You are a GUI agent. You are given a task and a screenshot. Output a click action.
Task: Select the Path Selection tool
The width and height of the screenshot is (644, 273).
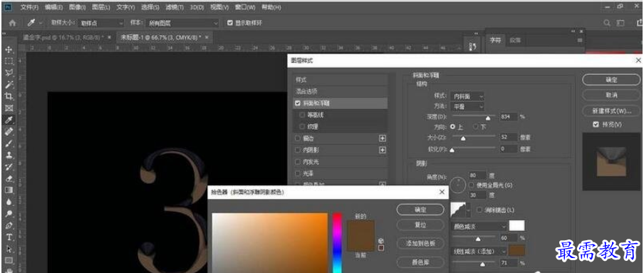(x=9, y=249)
